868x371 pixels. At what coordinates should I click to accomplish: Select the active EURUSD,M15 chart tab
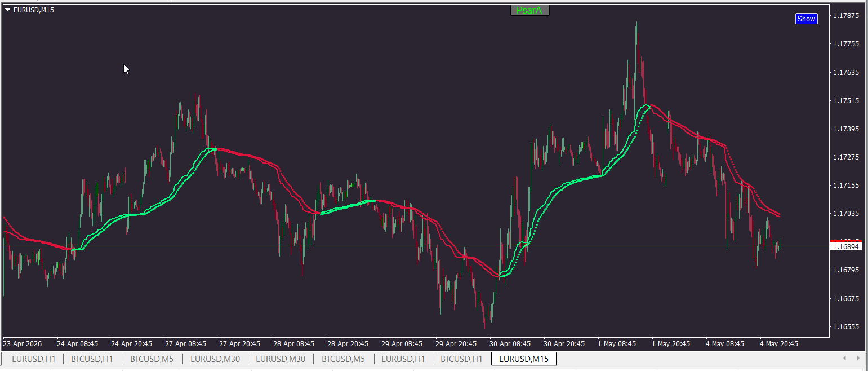[x=524, y=359]
